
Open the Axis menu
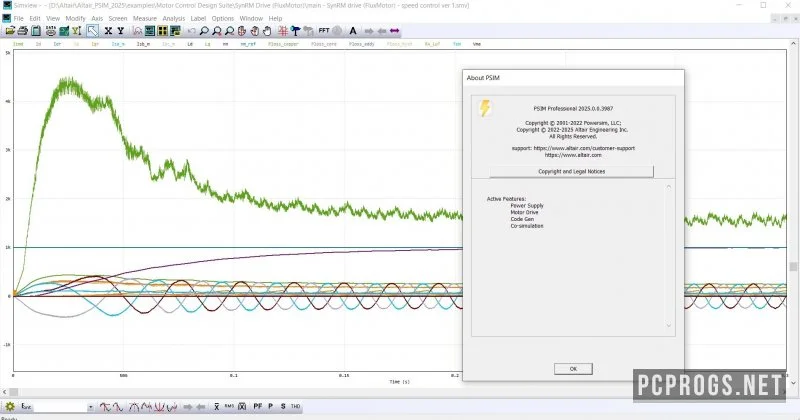pyautogui.click(x=97, y=18)
